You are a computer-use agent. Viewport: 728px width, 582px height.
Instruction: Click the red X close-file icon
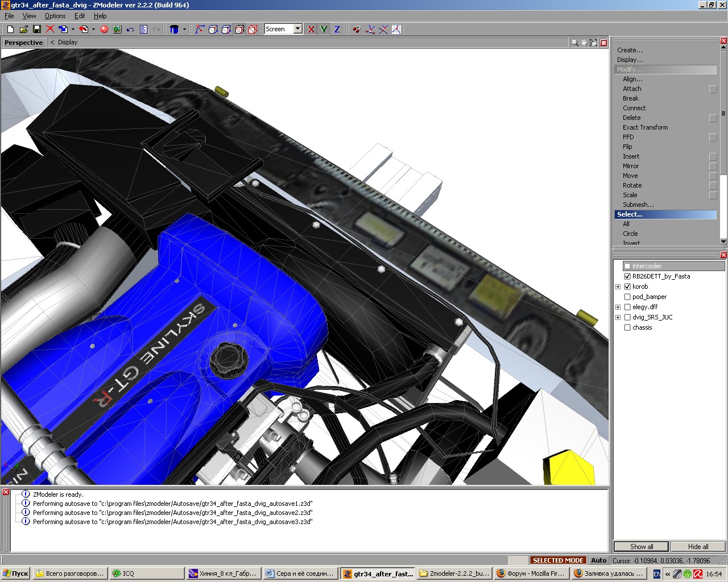click(x=50, y=29)
